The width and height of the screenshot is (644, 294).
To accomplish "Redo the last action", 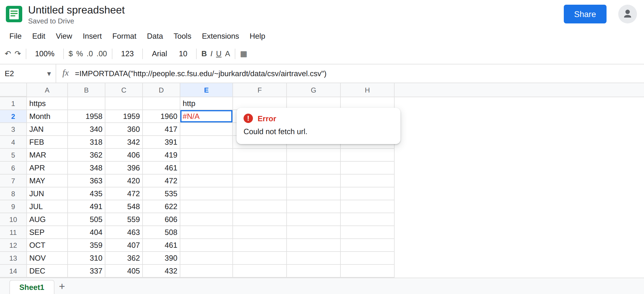I will (x=18, y=54).
